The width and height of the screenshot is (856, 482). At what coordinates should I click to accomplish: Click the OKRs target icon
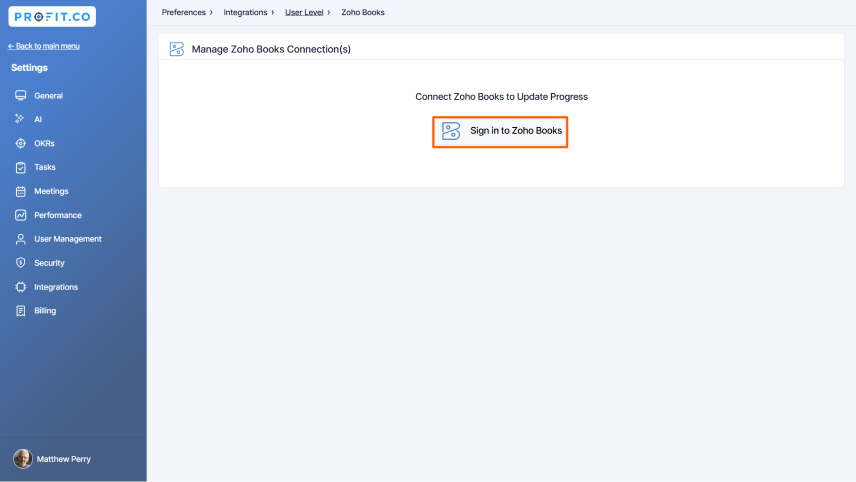click(x=21, y=143)
